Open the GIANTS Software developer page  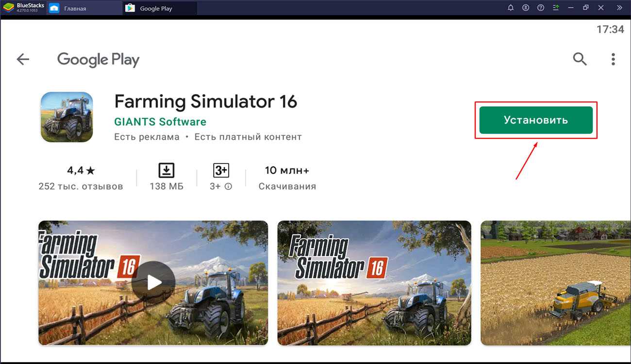tap(160, 122)
